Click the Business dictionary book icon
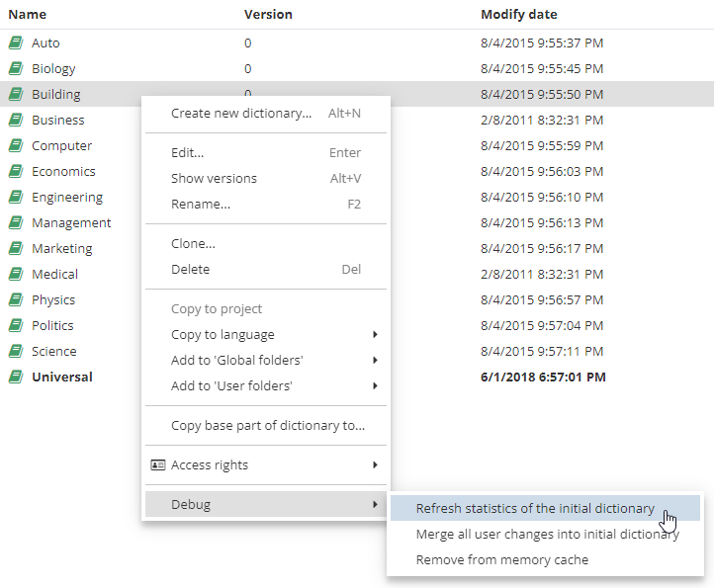This screenshot has width=714, height=588. (16, 121)
